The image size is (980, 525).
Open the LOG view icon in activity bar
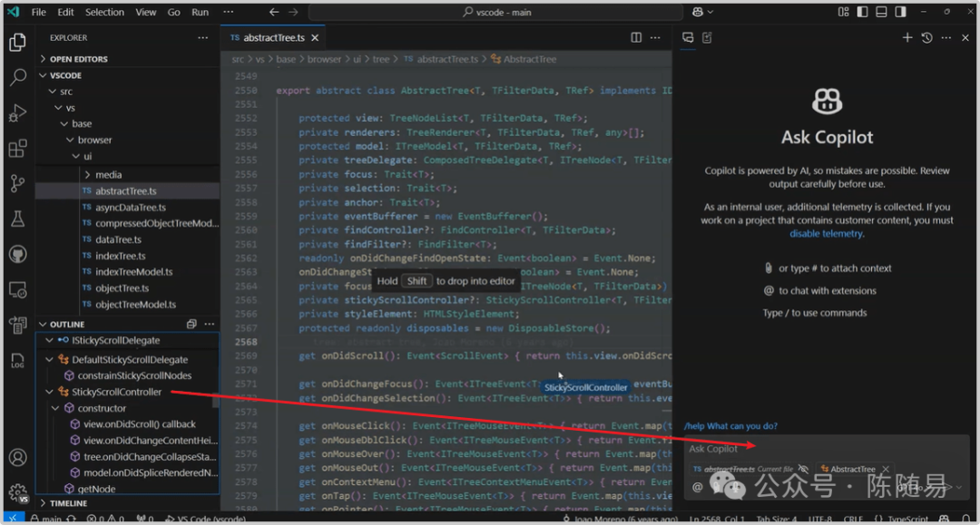click(x=17, y=360)
